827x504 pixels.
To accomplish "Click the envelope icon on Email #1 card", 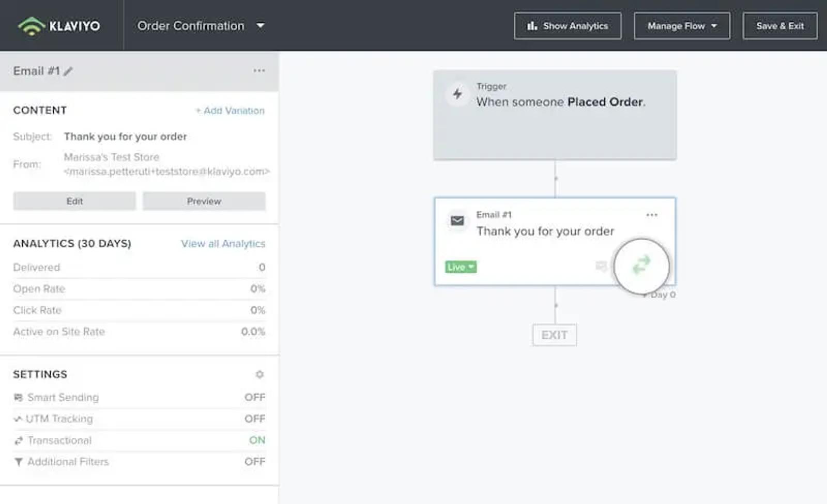I will click(457, 221).
